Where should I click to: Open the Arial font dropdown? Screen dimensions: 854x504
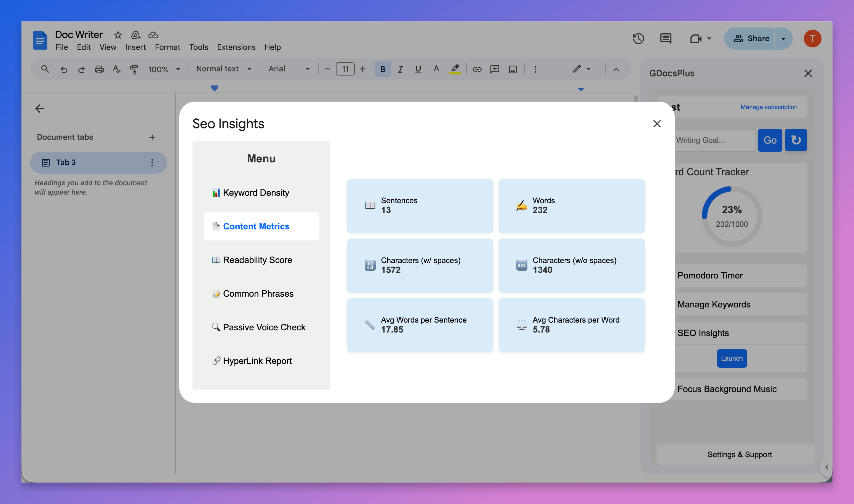click(289, 69)
